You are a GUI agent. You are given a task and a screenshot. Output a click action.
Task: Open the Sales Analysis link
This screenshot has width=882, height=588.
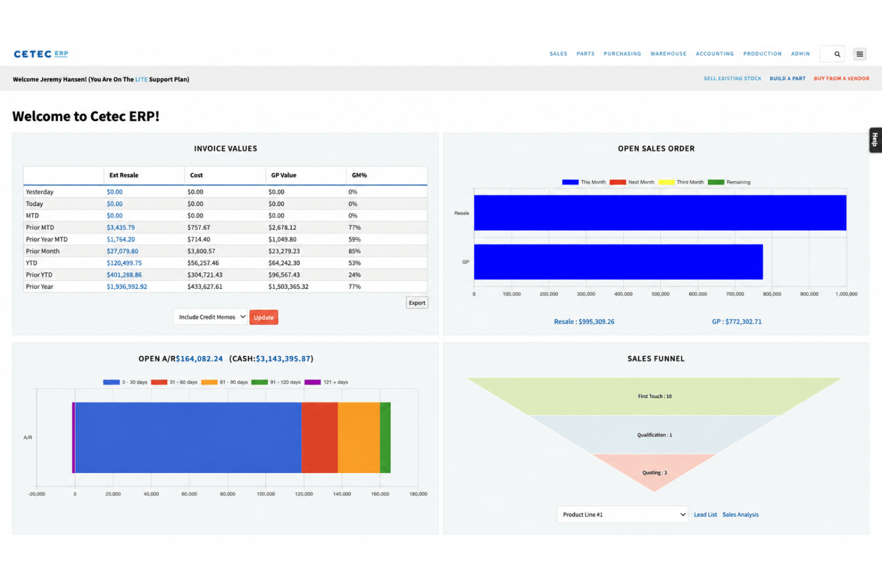(x=740, y=515)
